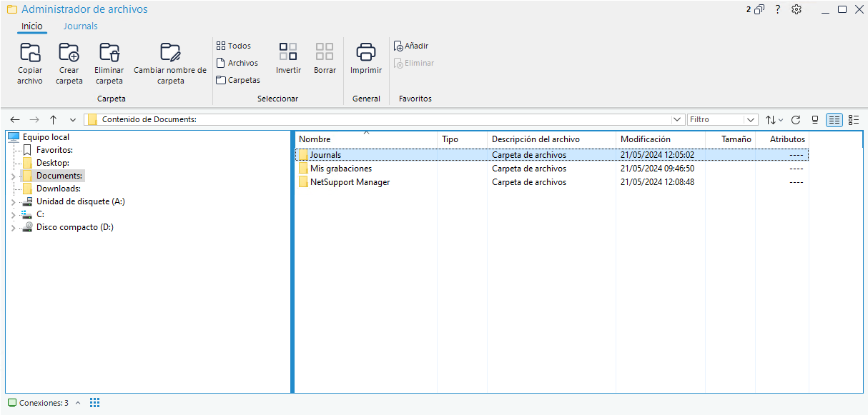Invert the selection with Invertir
The width and height of the screenshot is (868, 415).
coord(288,51)
